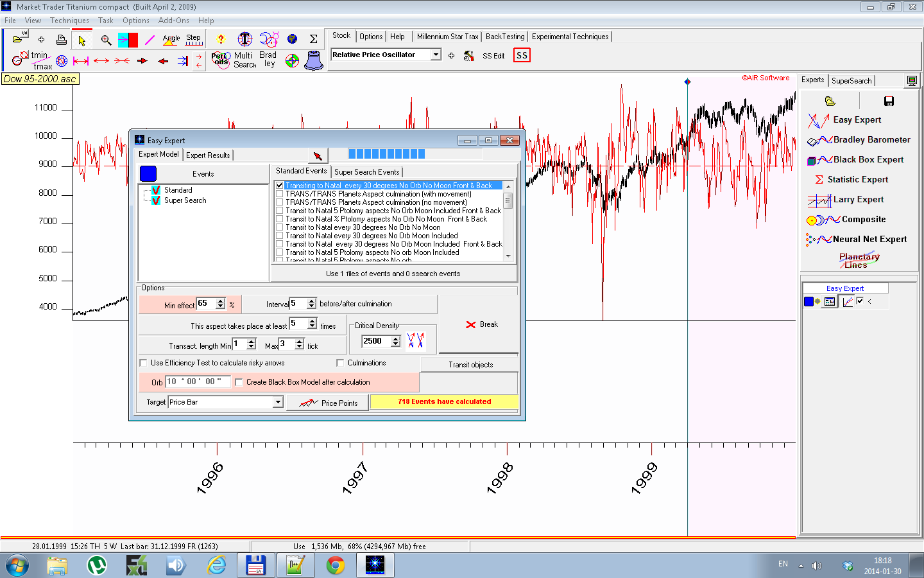
Task: Click the blue color swatch beside Events
Action: (x=148, y=174)
